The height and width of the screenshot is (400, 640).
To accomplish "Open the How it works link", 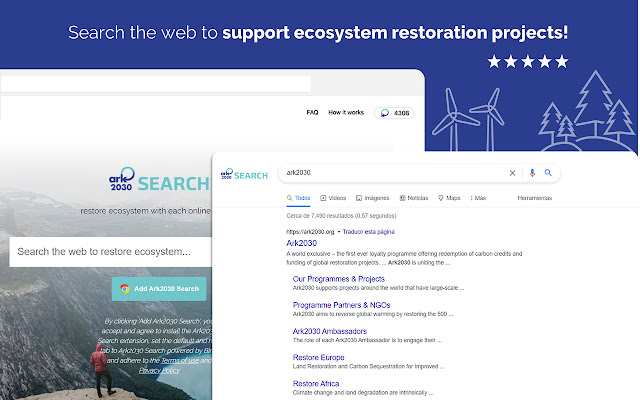I will [346, 112].
